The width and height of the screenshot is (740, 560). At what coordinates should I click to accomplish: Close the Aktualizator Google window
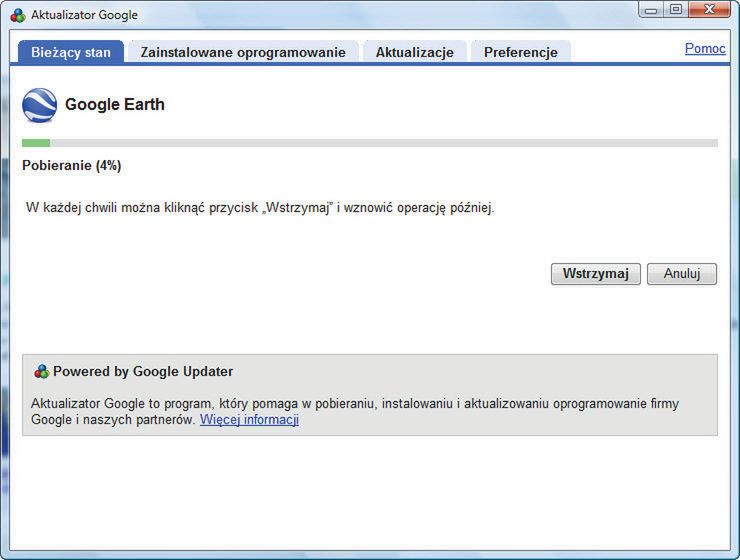(712, 11)
